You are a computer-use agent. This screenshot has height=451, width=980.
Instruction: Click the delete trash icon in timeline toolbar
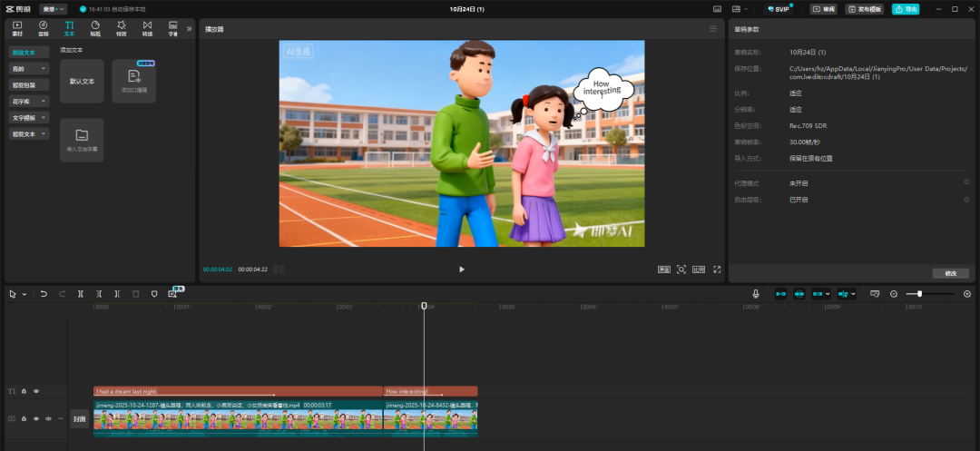tap(135, 294)
